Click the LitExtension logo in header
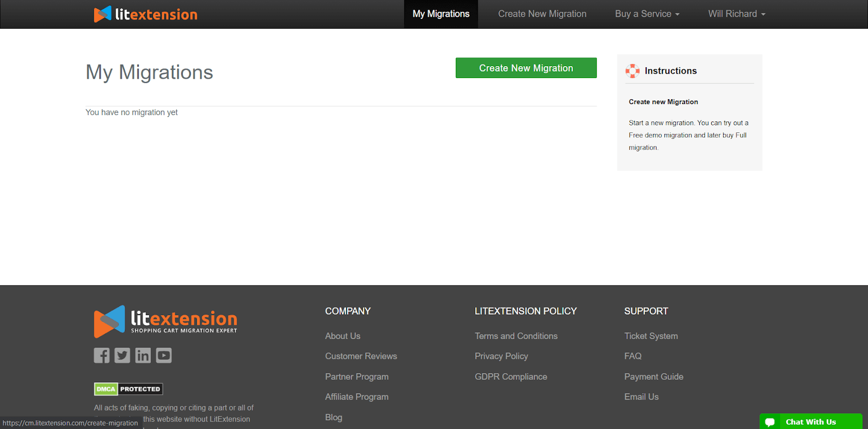The height and width of the screenshot is (429, 868). pos(145,14)
